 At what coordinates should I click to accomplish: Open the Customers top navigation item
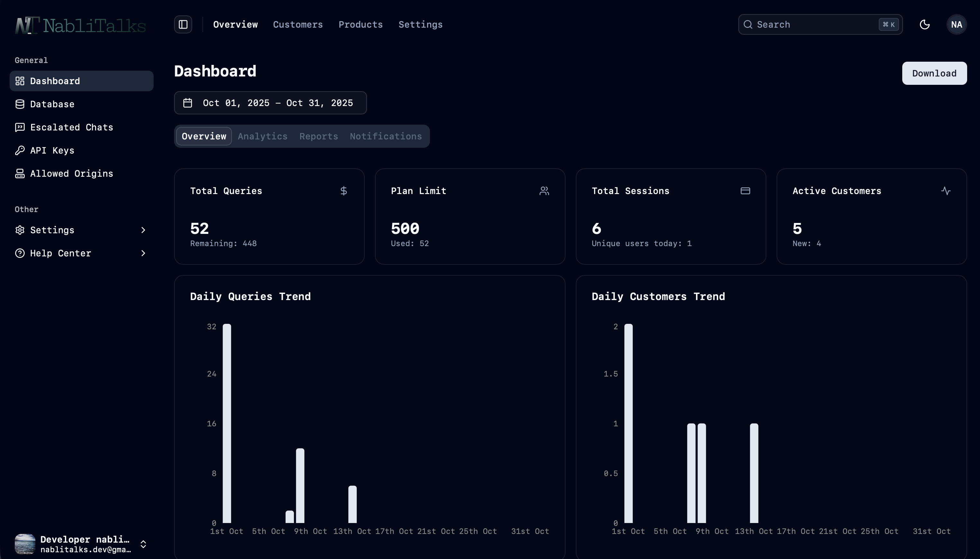point(298,24)
